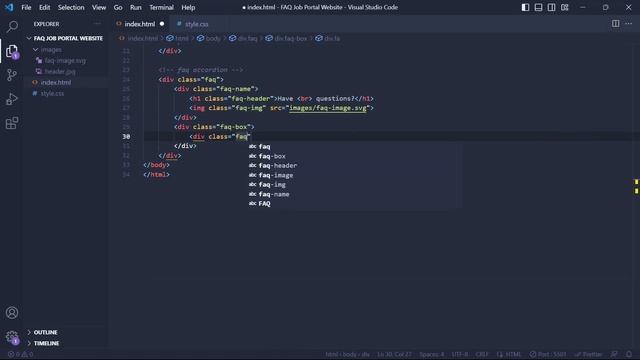640x360 pixels.
Task: Open the Extensions view
Action: tap(12, 123)
